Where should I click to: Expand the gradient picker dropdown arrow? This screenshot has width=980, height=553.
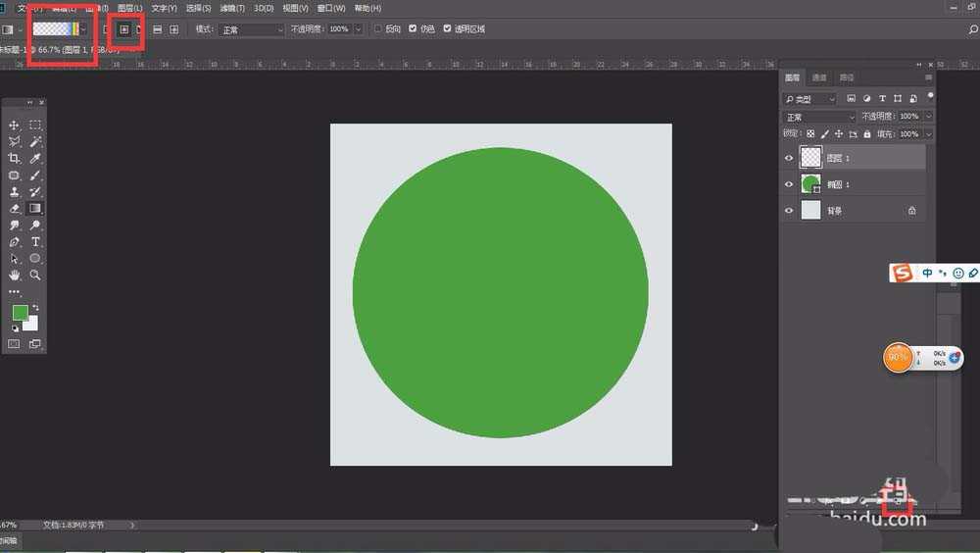point(84,29)
